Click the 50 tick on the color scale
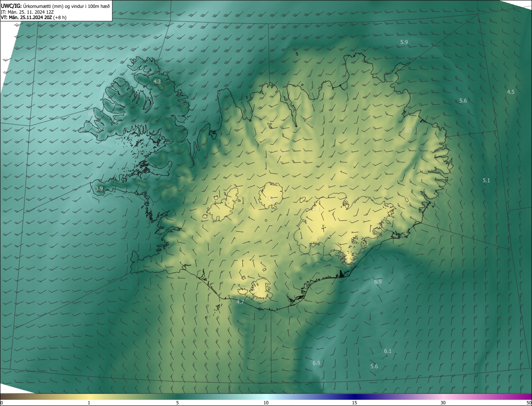Viewport: 532px width, 406px height. 529,403
